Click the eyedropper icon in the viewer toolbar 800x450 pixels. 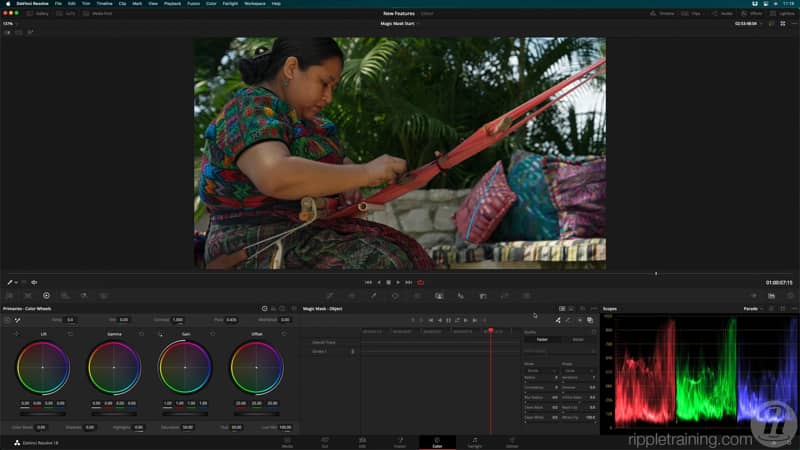10,282
